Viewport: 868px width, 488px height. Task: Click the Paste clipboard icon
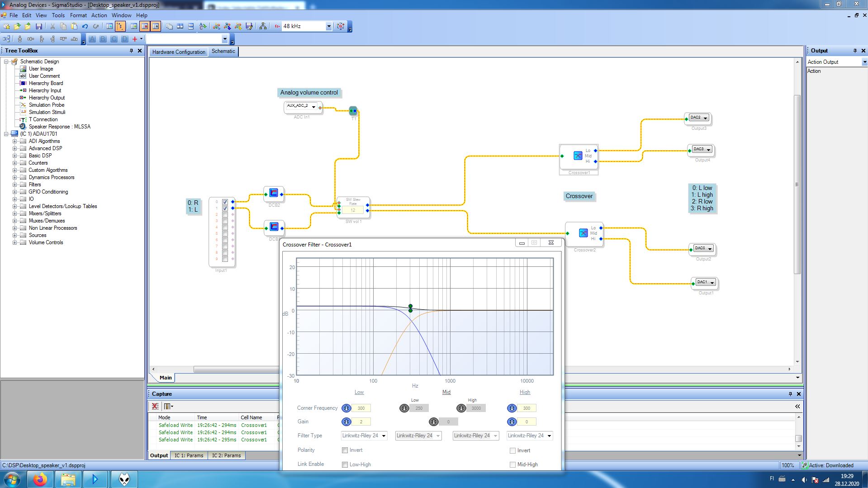74,26
